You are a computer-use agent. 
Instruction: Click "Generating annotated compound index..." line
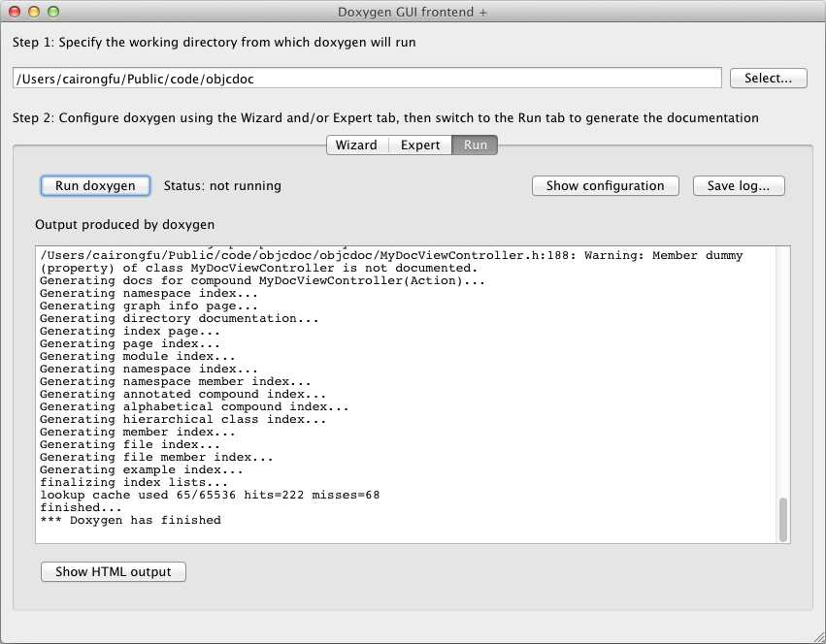click(182, 394)
